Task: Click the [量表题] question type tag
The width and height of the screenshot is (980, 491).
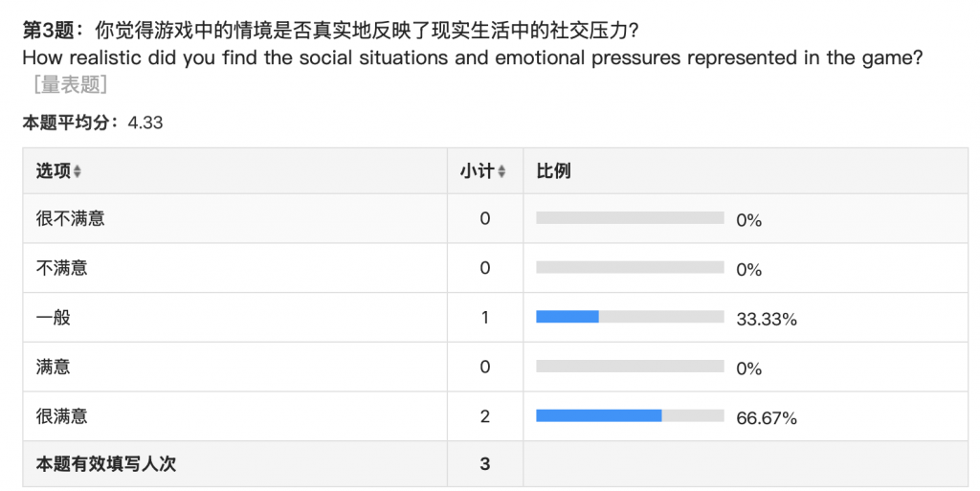Action: 71,84
